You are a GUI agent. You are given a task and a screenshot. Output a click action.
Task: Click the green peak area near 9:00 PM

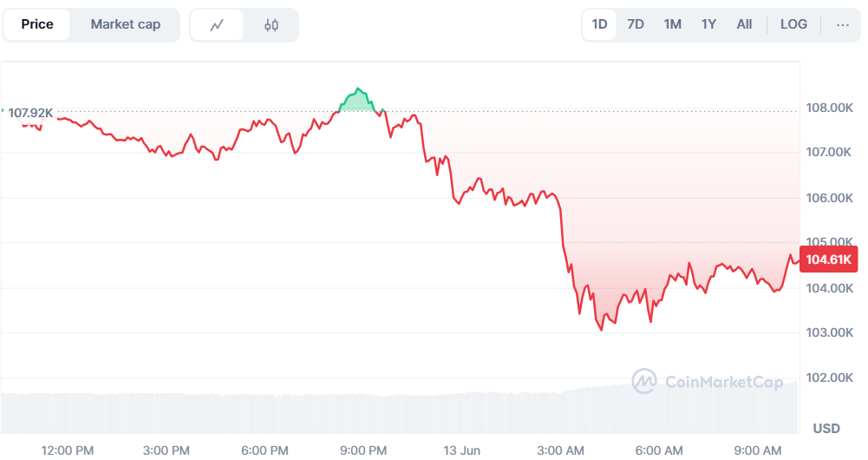(x=358, y=101)
